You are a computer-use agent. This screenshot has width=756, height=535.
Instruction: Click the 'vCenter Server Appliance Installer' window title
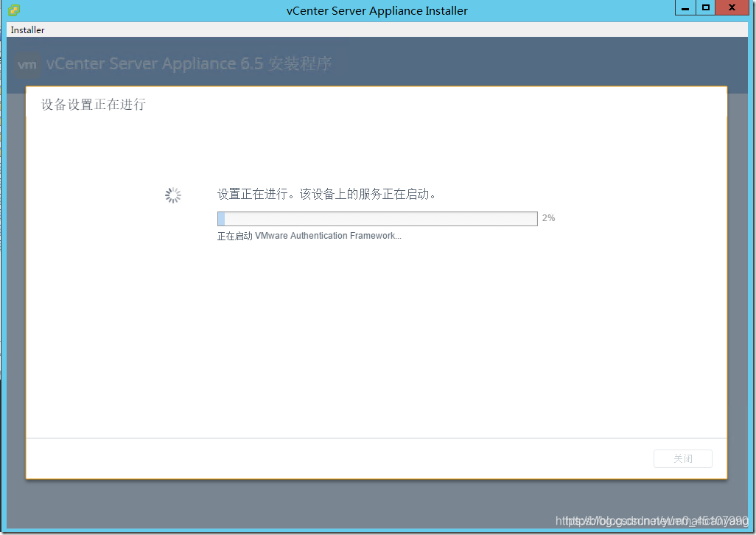point(377,10)
